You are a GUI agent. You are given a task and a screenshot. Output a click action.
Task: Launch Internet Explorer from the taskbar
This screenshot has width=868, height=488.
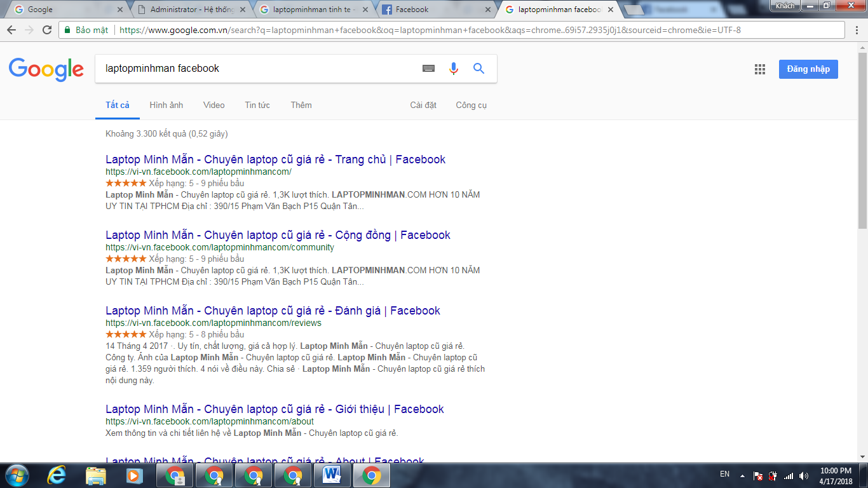coord(57,475)
